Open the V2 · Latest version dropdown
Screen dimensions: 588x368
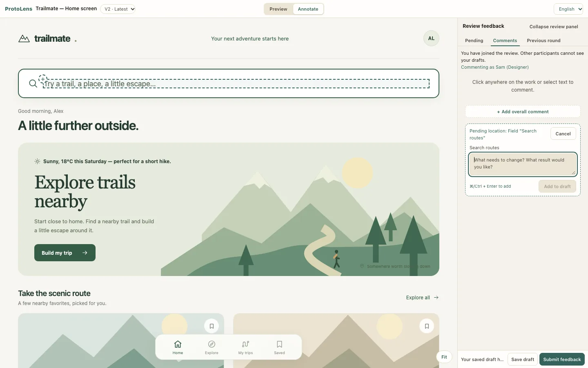118,9
